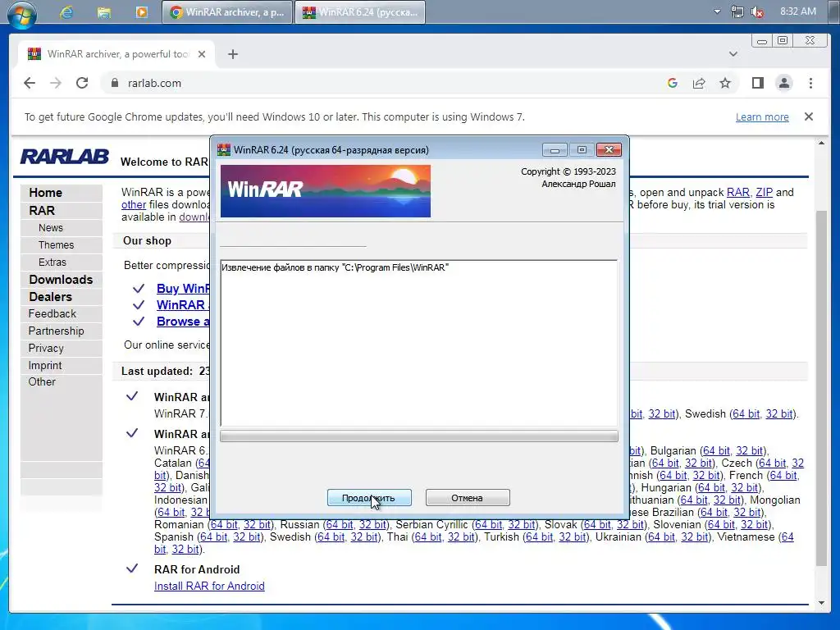Open Russian 64 bit download link
This screenshot has width=840, height=630.
340,524
